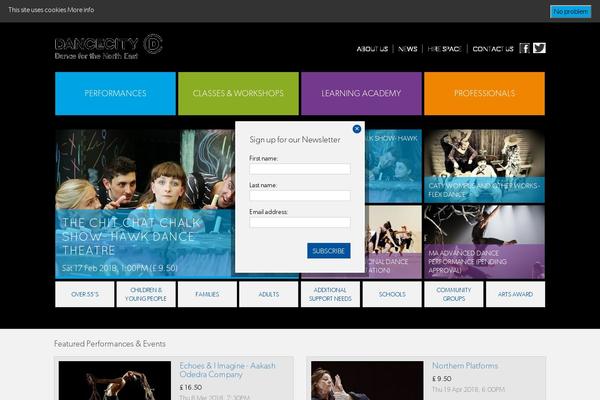Viewport: 600px width, 400px height.
Task: Select the Schools category
Action: (x=392, y=294)
